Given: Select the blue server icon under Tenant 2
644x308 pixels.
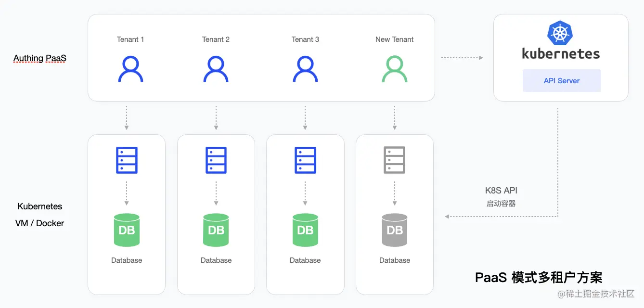Looking at the screenshot, I should [216, 160].
